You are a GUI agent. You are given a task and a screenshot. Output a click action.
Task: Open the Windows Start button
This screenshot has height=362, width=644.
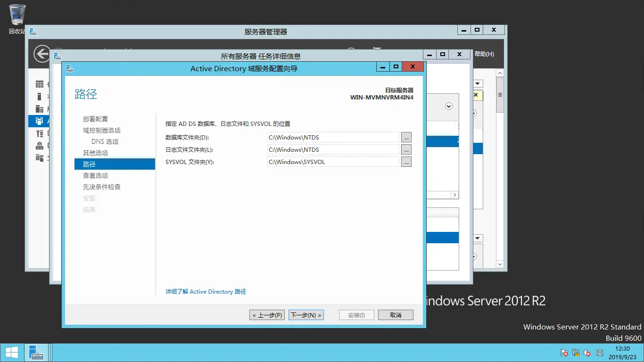(11, 353)
